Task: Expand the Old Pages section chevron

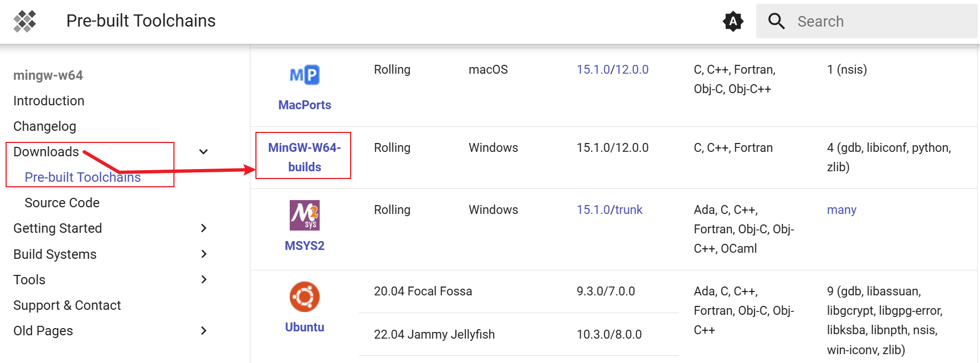Action: click(x=203, y=331)
